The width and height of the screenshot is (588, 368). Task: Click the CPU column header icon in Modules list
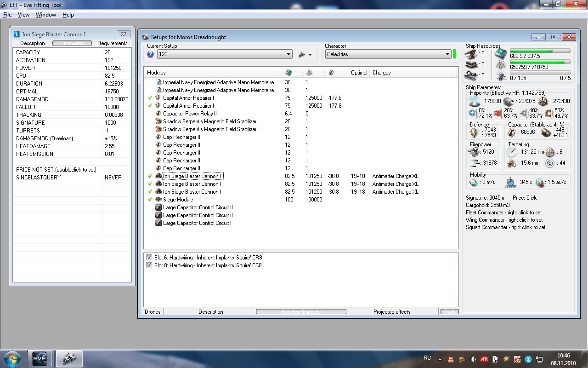click(x=288, y=73)
